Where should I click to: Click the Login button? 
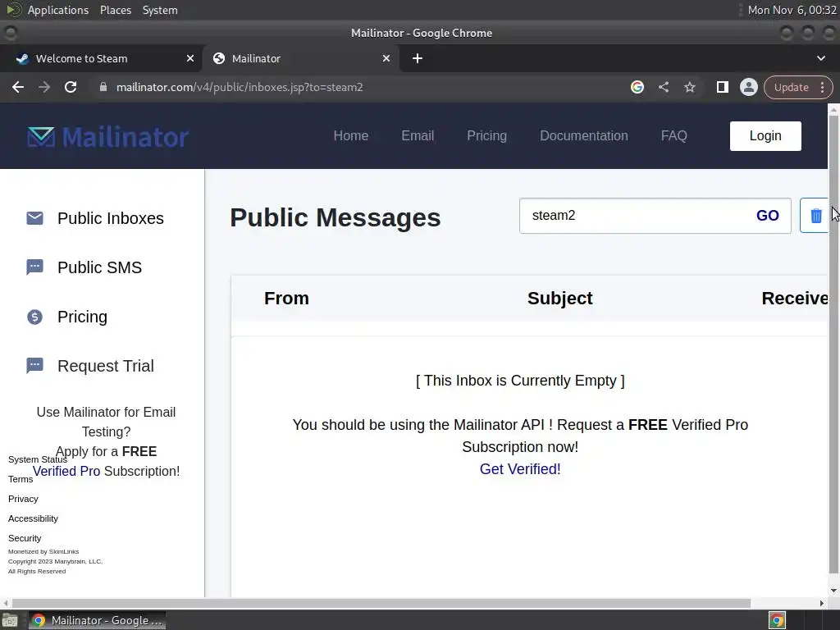765,136
